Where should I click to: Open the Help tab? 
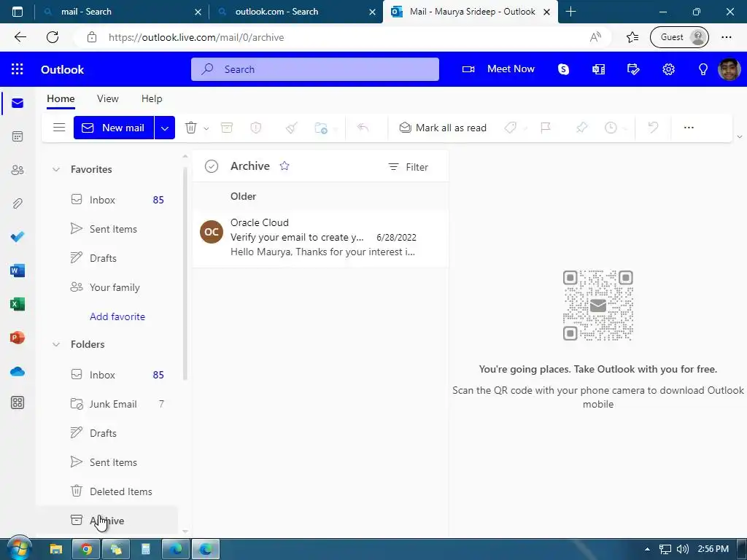pyautogui.click(x=152, y=98)
